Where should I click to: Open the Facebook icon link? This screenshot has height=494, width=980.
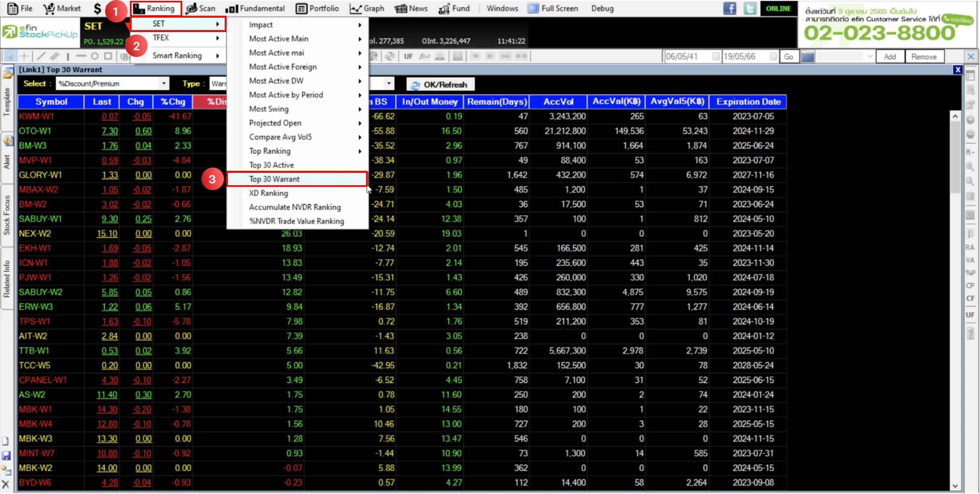[730, 8]
